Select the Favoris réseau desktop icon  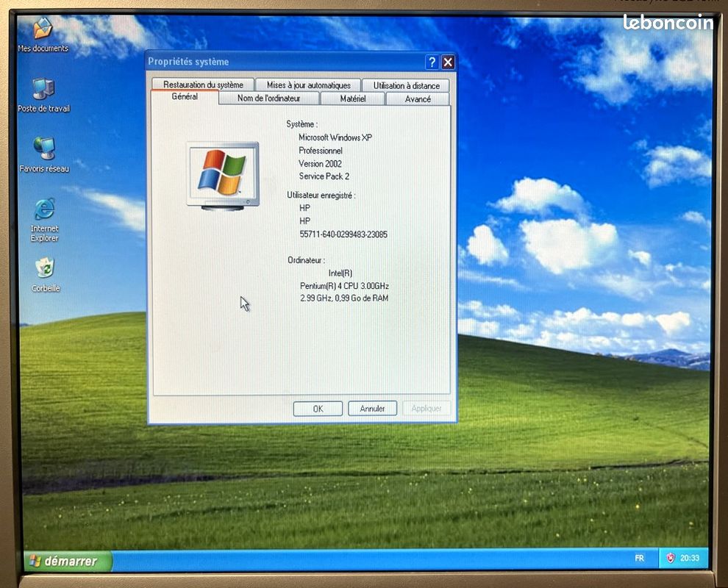click(44, 155)
